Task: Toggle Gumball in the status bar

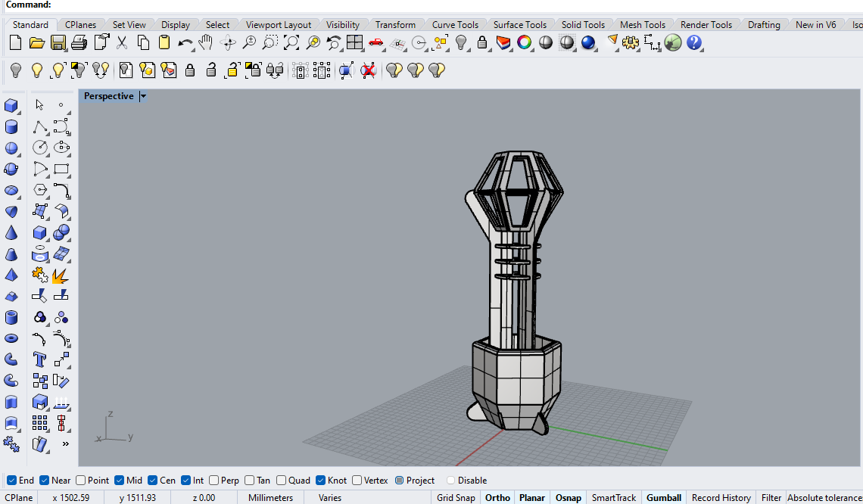Action: 664,497
